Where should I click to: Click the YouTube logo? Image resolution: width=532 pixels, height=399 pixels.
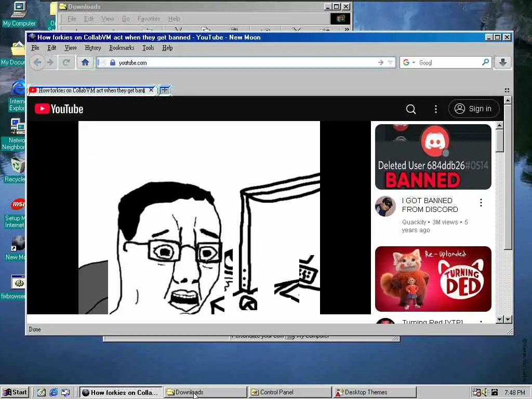tap(59, 109)
